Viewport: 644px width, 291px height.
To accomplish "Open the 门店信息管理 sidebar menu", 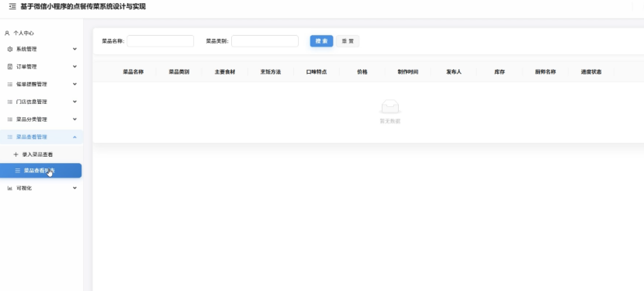I will coord(41,102).
